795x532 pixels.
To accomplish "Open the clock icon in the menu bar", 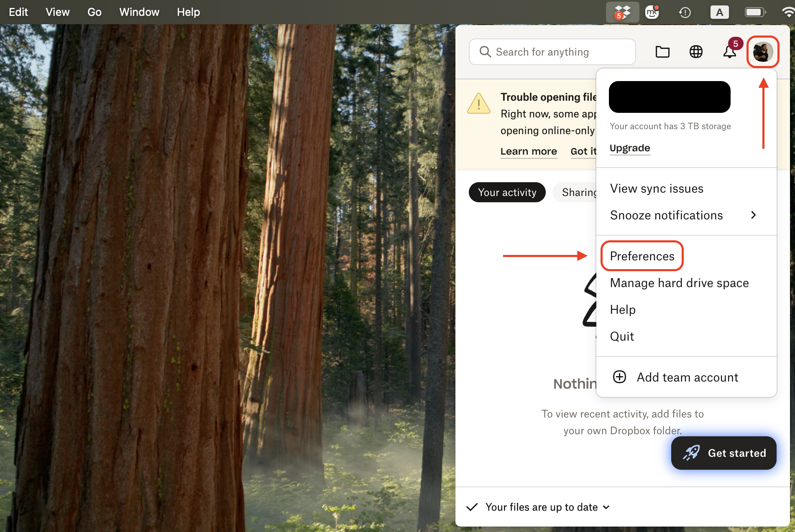I will coord(685,12).
